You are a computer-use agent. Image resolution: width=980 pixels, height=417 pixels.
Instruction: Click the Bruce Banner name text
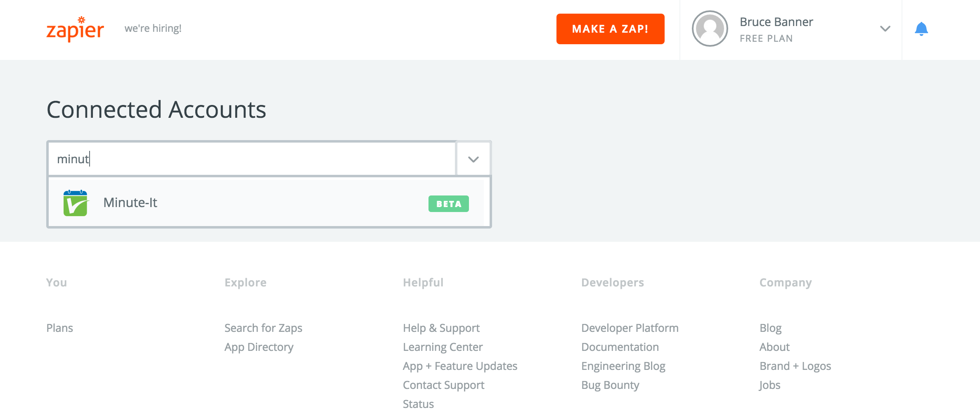point(776,21)
